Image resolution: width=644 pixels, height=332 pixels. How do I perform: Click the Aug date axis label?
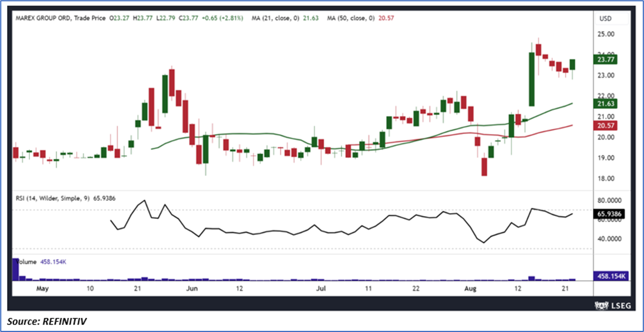pos(471,289)
